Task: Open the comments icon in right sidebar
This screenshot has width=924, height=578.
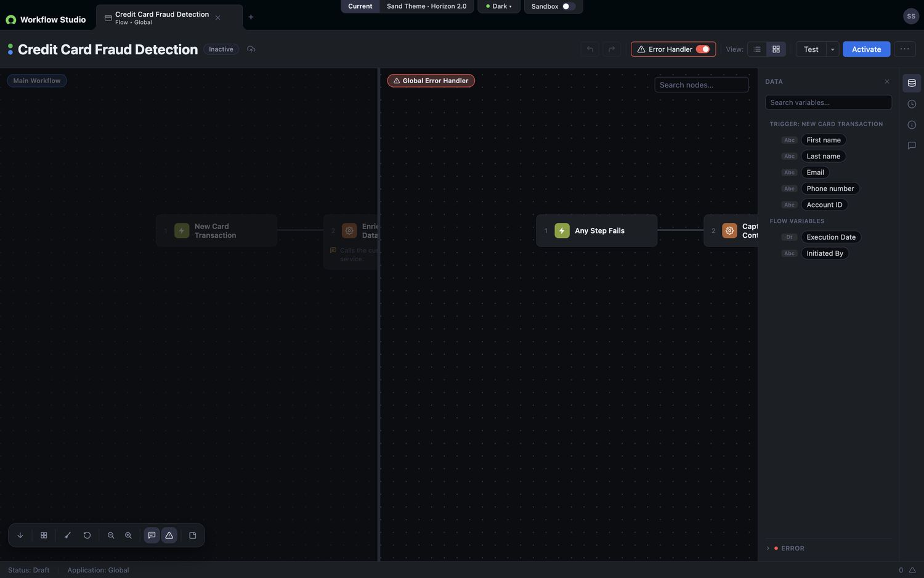Action: point(912,146)
